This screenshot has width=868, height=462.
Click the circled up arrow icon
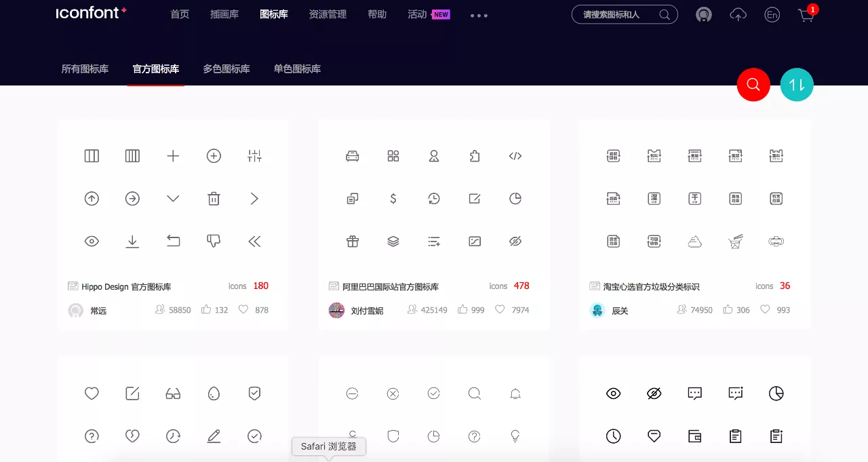pos(92,198)
